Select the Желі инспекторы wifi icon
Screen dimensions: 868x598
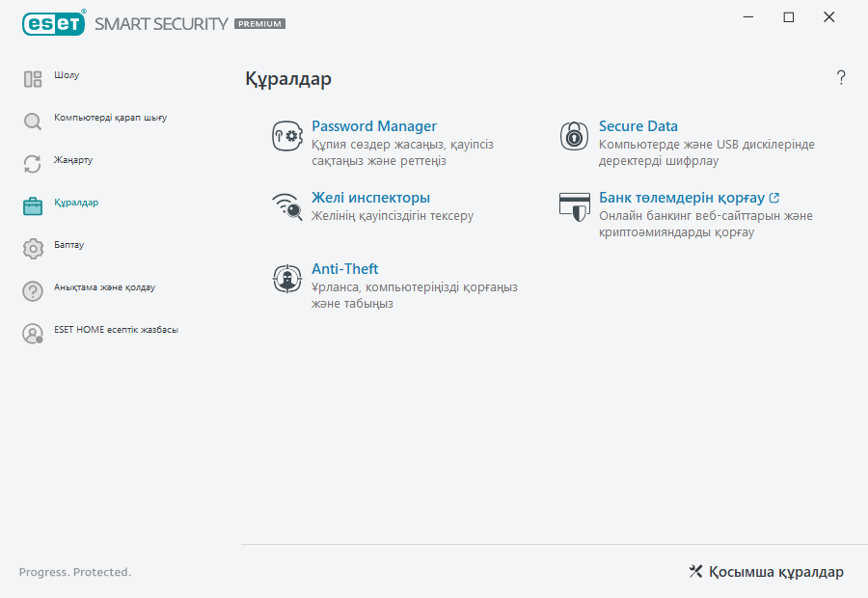(286, 206)
